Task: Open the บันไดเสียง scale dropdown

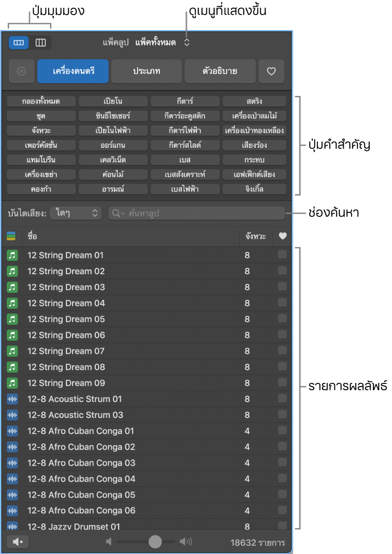Action: (75, 213)
